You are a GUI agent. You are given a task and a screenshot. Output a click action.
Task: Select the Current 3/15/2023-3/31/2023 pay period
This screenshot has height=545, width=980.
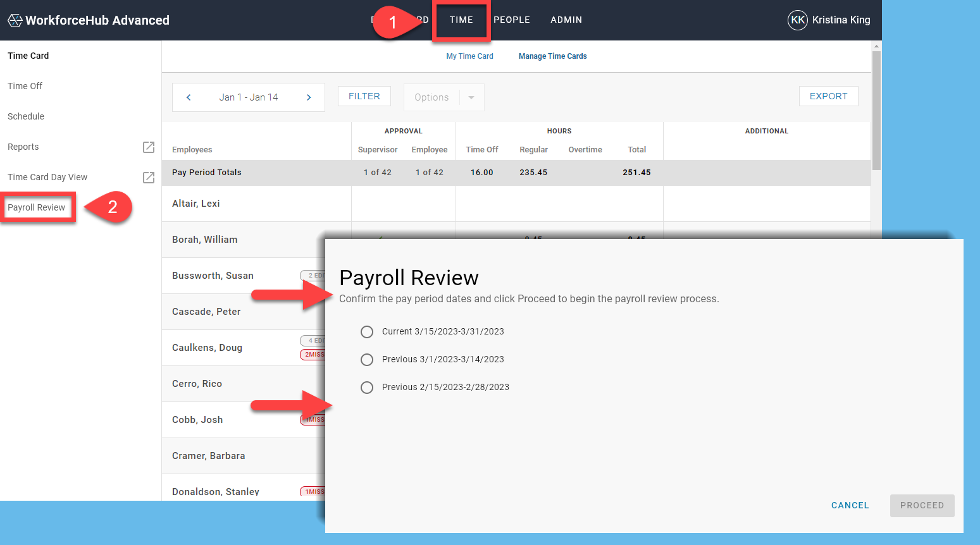(x=367, y=331)
